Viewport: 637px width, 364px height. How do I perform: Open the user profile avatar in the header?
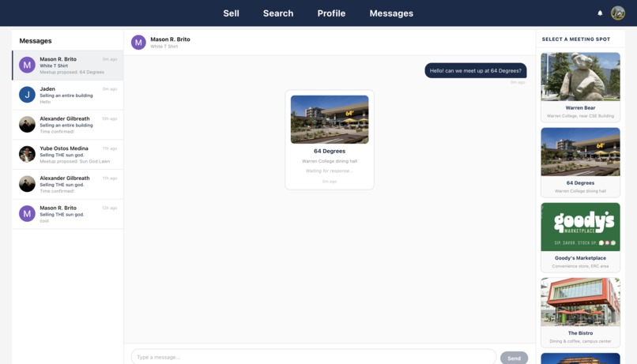click(617, 13)
